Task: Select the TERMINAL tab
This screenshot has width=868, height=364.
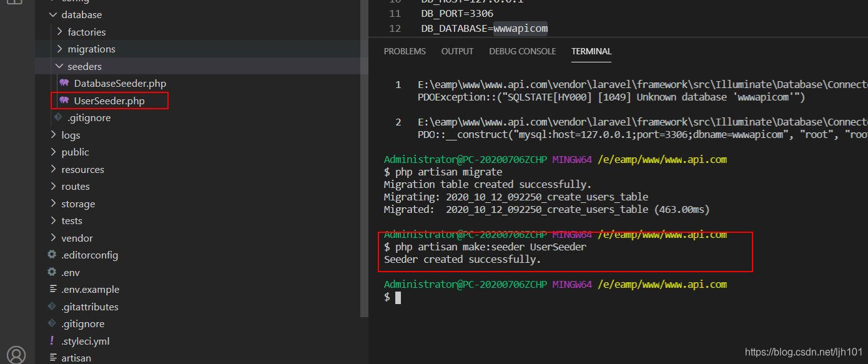Action: point(591,51)
